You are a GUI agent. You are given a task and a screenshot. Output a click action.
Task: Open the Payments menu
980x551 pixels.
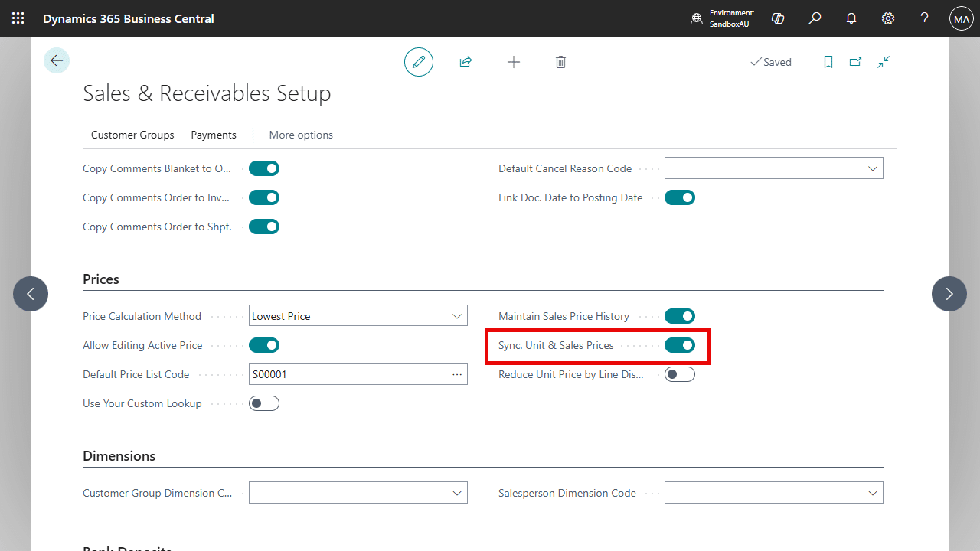214,135
